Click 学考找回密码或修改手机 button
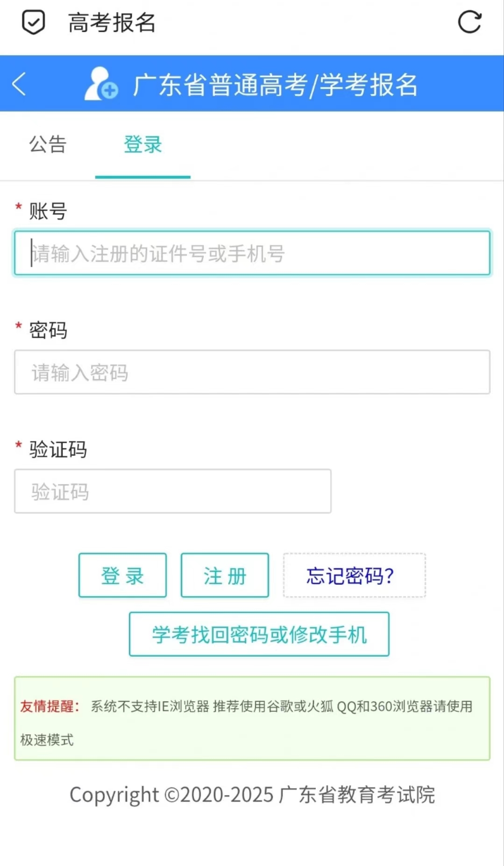504x866 pixels. [x=258, y=635]
